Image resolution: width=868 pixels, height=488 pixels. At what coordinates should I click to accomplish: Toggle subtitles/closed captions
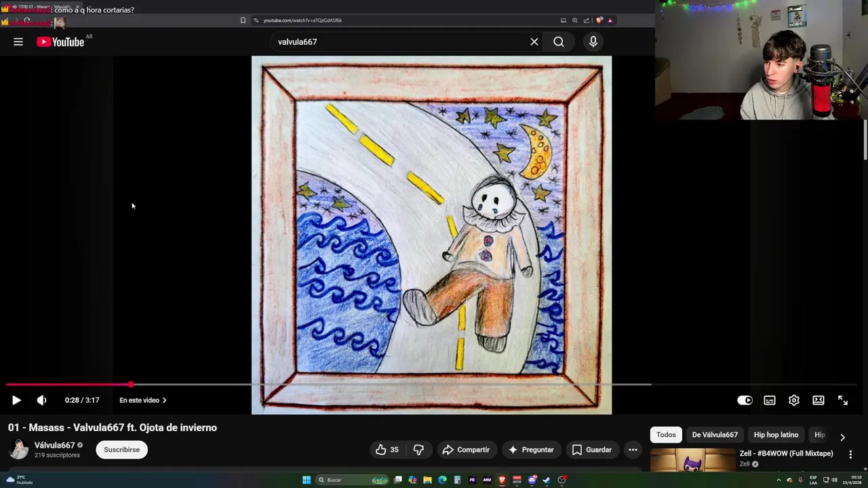pos(770,401)
